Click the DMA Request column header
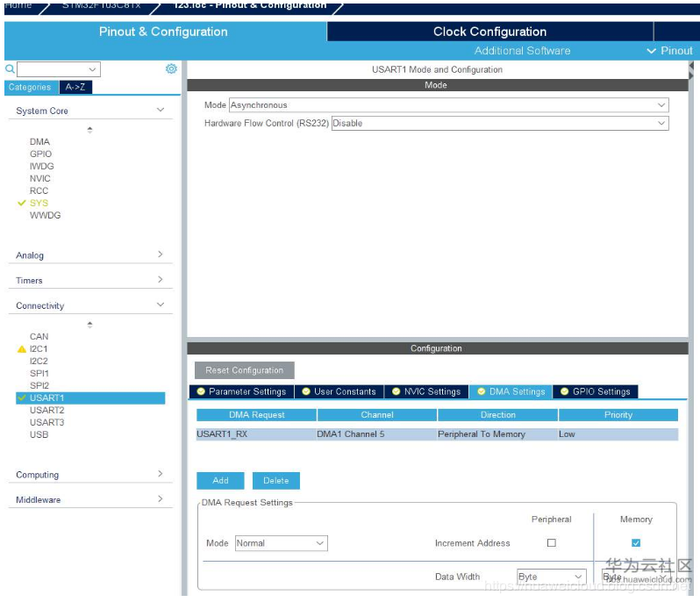The width and height of the screenshot is (700, 602). (x=257, y=415)
